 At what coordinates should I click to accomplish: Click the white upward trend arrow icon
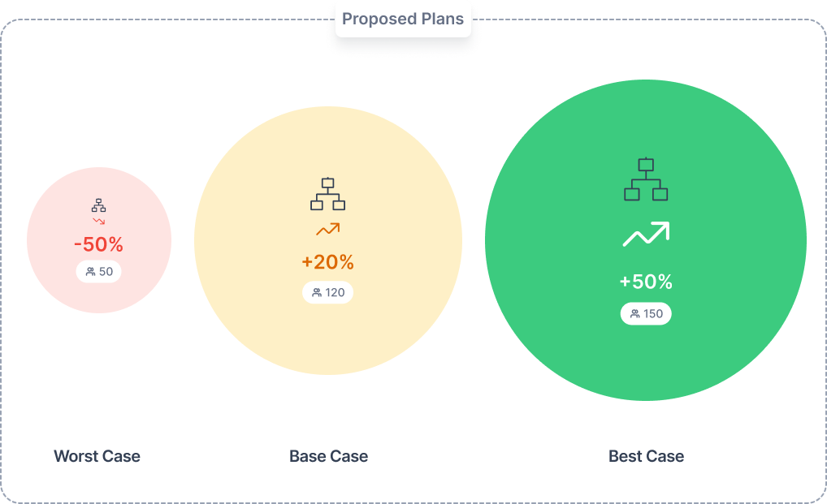click(646, 234)
